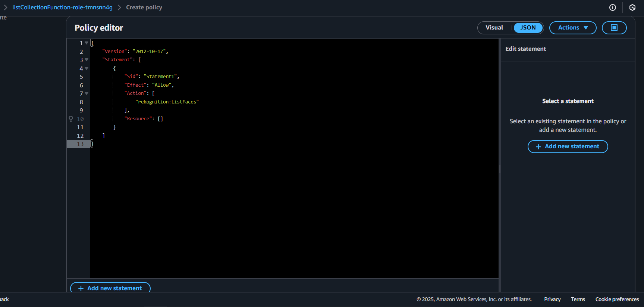Viewport: 644px width, 307px height.
Task: Switch the policy editor to Visual mode
Action: pyautogui.click(x=494, y=28)
